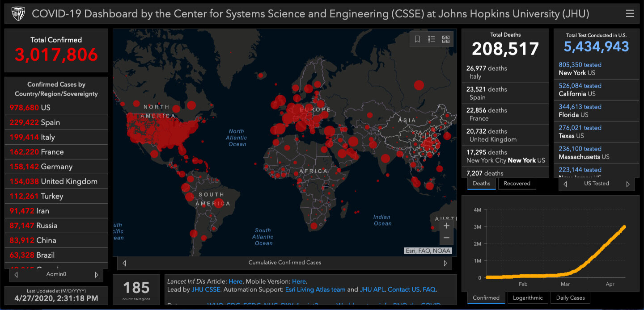Switch to the Recovered tab
This screenshot has height=310, width=644.
(x=517, y=184)
